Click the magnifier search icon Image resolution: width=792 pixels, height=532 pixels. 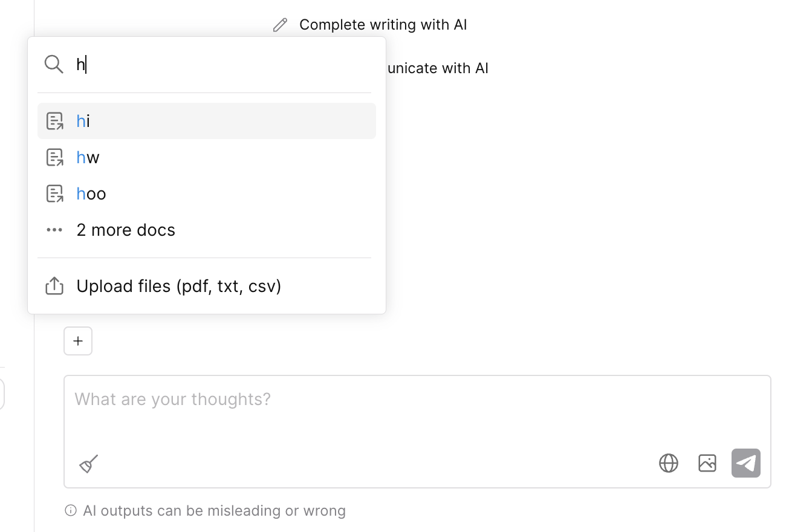54,64
